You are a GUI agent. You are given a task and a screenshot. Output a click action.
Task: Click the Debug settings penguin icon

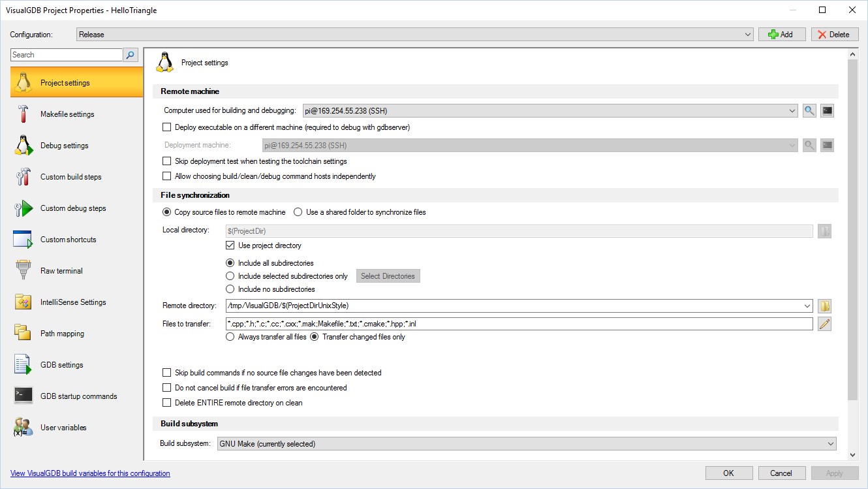click(x=23, y=145)
